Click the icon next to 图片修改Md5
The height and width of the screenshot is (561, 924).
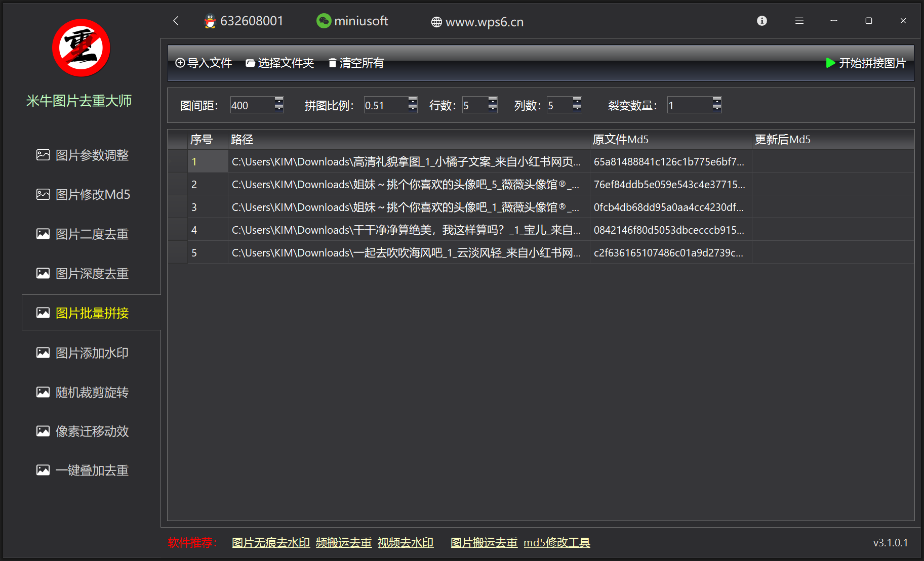[43, 194]
